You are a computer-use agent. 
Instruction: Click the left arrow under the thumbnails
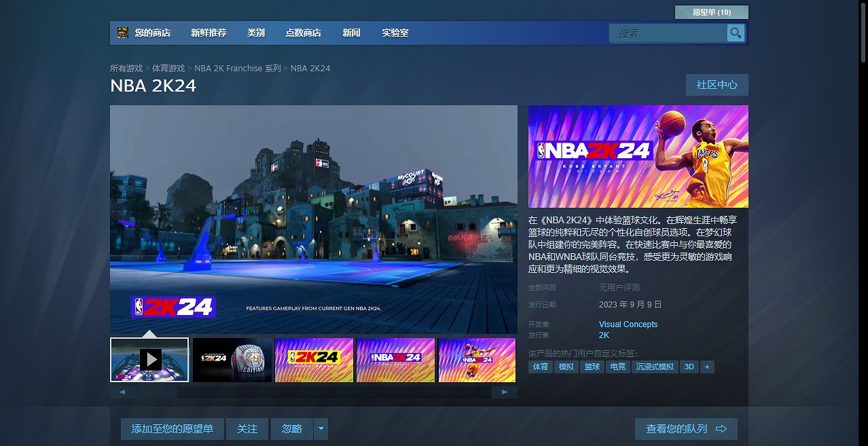[x=122, y=392]
